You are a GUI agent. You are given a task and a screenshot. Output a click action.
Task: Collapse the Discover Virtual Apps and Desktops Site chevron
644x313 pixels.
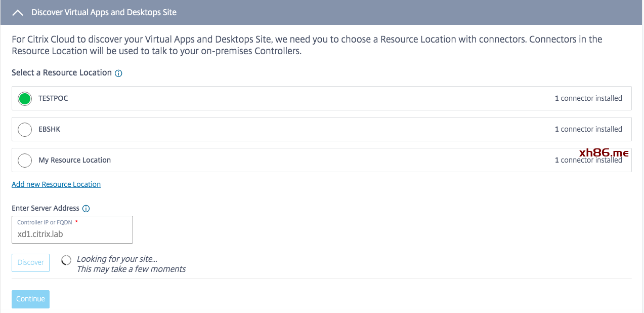18,13
